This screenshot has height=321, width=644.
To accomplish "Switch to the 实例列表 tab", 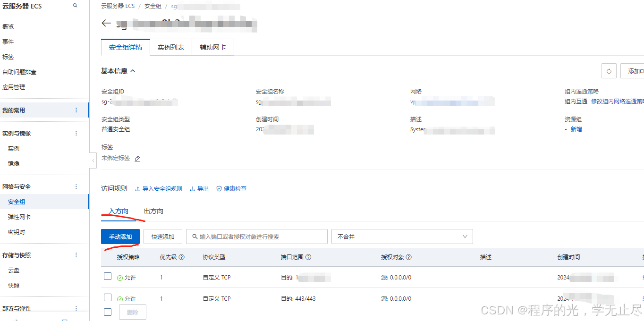I will click(171, 47).
